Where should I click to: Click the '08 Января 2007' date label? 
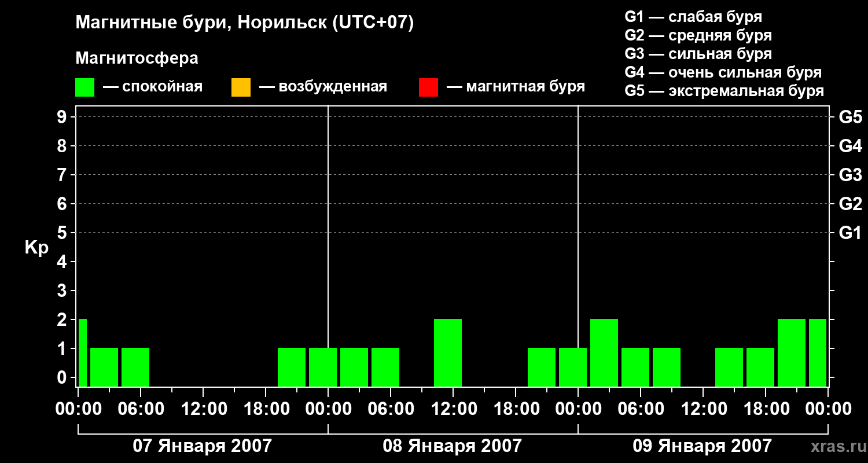pos(453,446)
